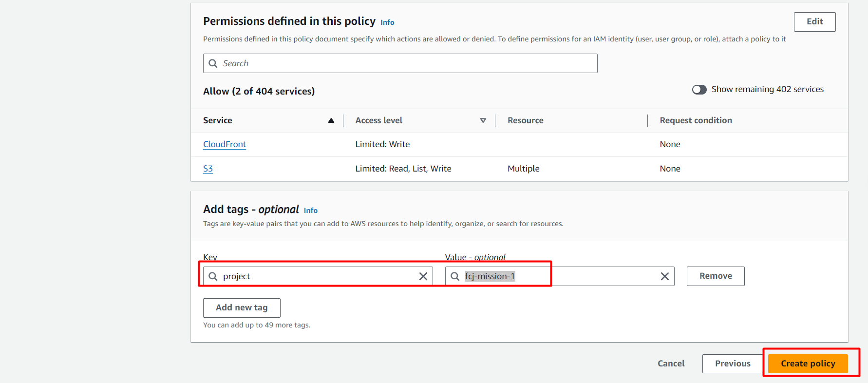Remove the project tag
This screenshot has width=868, height=383.
tap(716, 276)
